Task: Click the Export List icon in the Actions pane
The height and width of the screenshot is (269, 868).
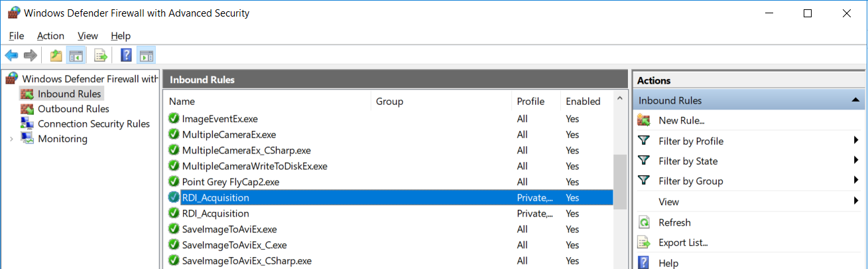Action: 643,242
